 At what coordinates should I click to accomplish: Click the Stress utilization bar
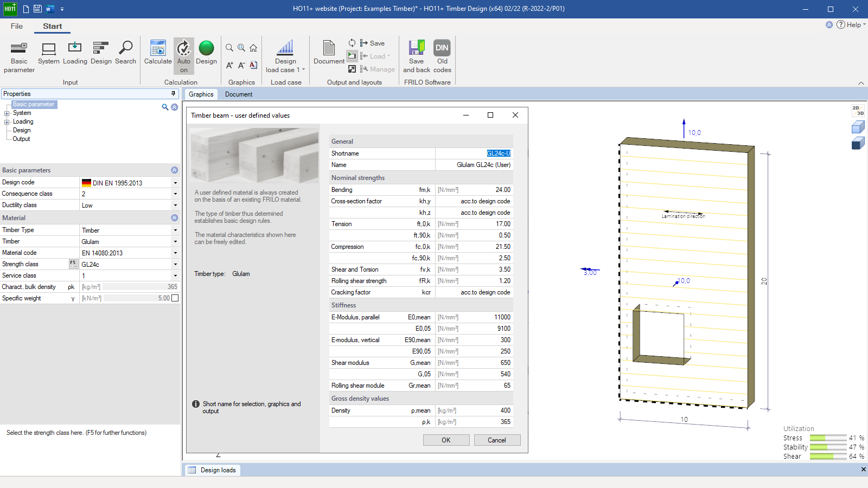point(828,438)
